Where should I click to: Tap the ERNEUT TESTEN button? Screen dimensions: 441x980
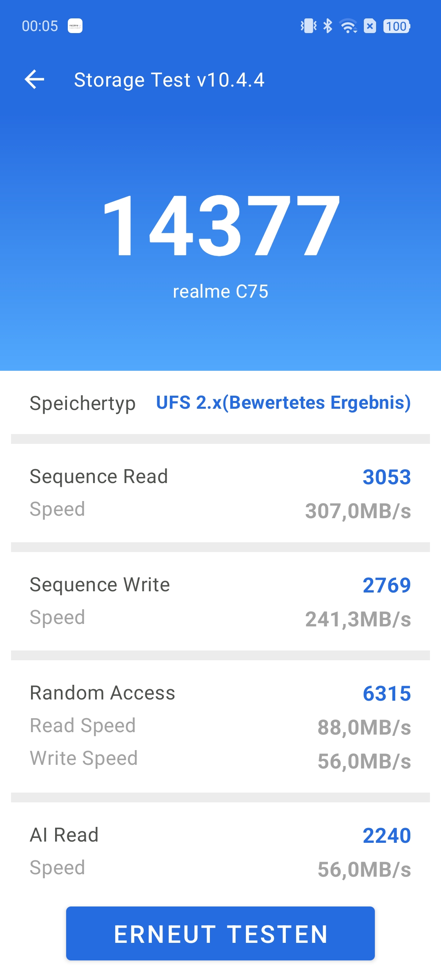pos(220,933)
